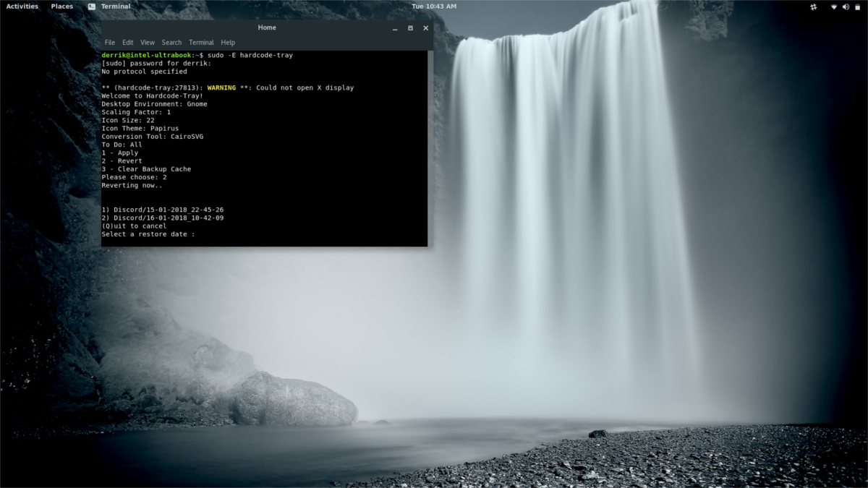Click the "Please choose: 2" line
This screenshot has height=488, width=868.
[134, 177]
